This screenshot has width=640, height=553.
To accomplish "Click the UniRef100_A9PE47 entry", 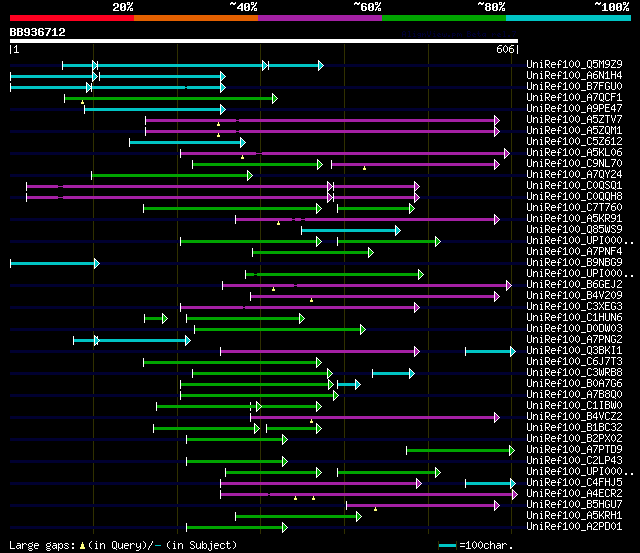I will point(574,109).
